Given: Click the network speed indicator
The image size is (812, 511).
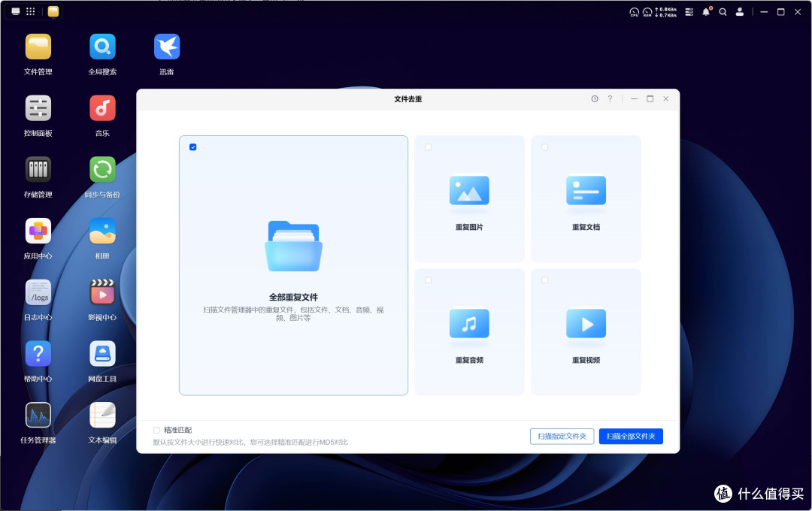Looking at the screenshot, I should pos(666,12).
